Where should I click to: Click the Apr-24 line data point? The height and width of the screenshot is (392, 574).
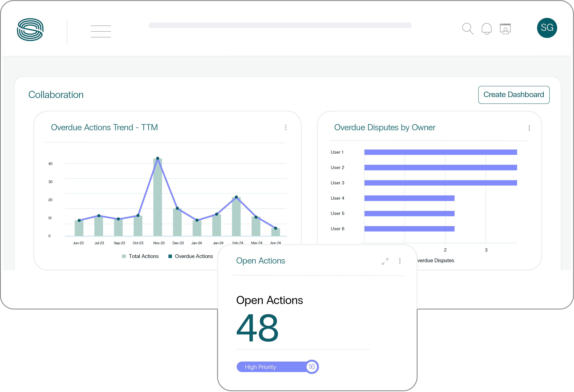(x=275, y=228)
